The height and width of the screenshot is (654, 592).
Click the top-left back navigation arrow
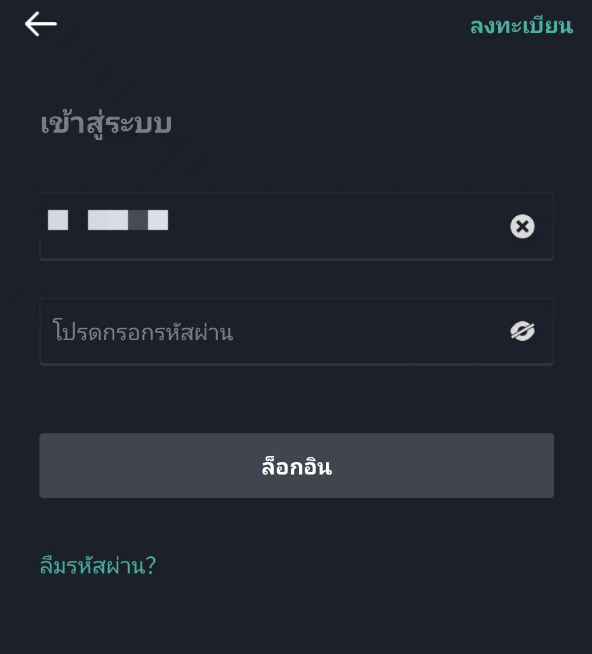coord(41,24)
